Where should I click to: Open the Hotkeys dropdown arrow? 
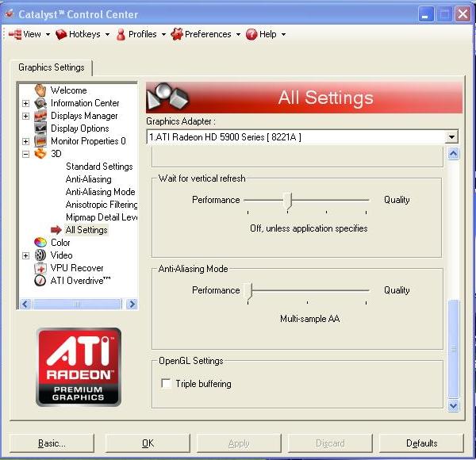pos(107,35)
